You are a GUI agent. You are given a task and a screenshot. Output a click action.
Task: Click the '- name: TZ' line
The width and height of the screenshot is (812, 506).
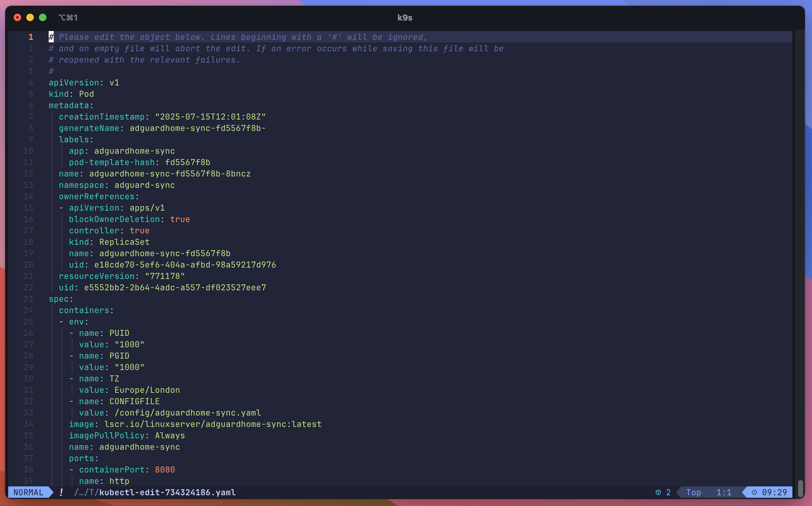(94, 379)
